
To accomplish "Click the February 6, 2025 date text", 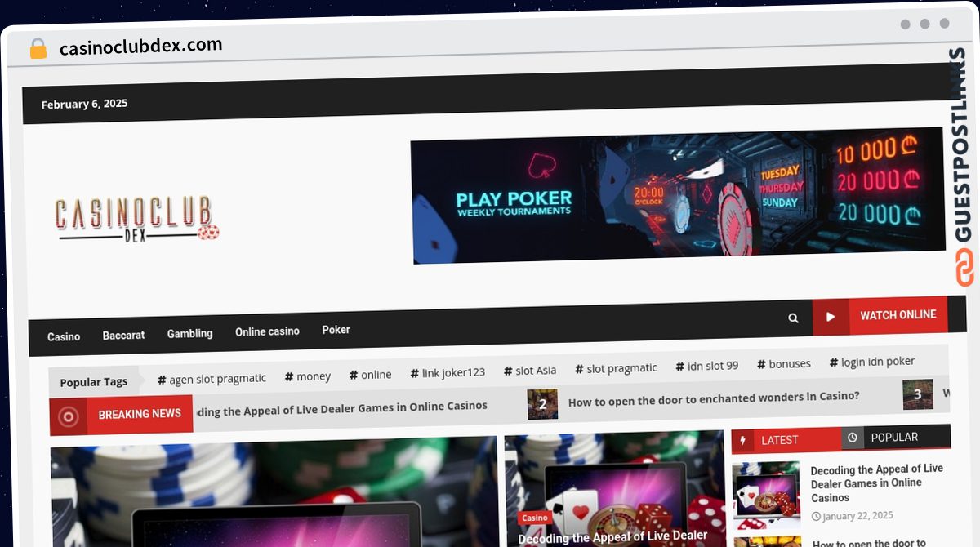I will (x=85, y=104).
